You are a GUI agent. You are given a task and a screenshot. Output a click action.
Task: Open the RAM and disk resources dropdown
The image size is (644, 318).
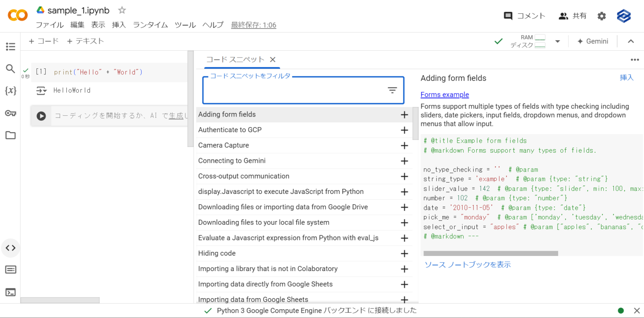pos(557,41)
